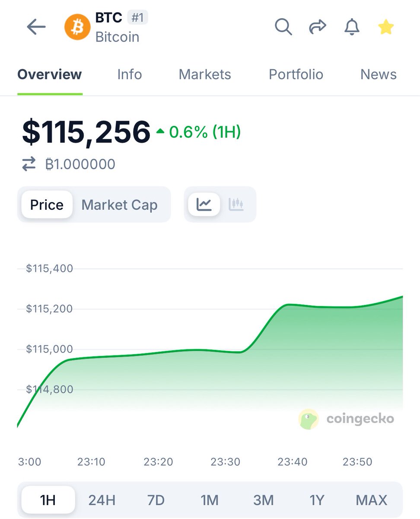Toggle the yellow favorite star
Viewport: 420px width, 519px height.
[386, 27]
